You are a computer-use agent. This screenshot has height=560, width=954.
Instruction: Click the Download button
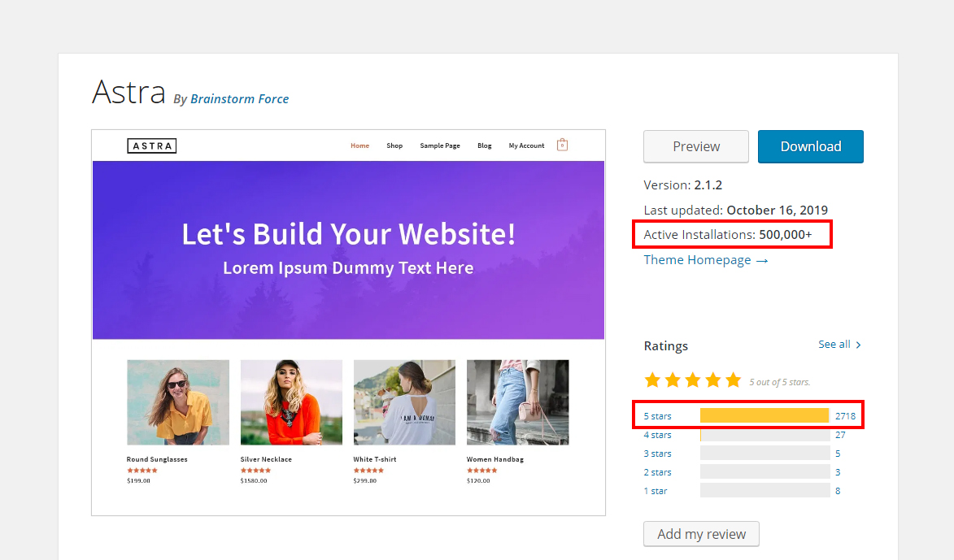pos(810,146)
